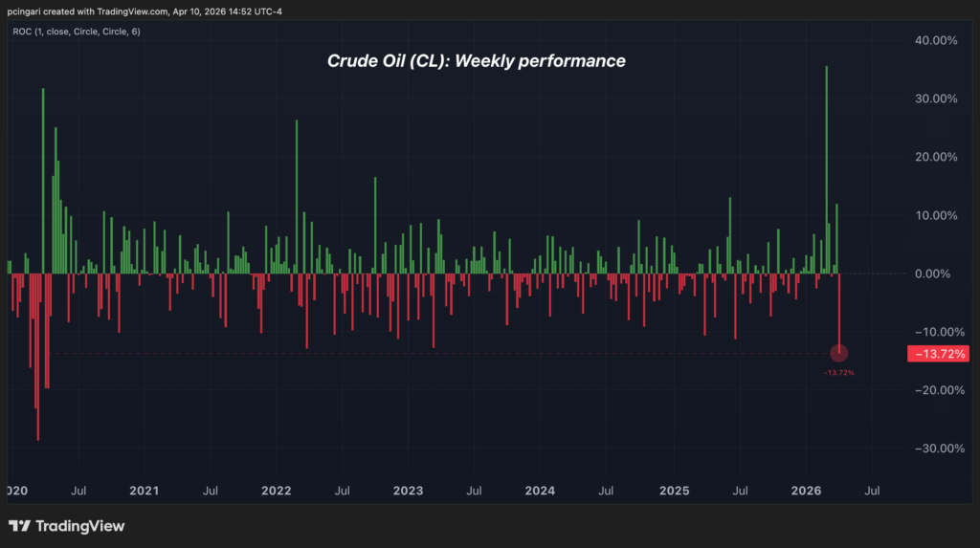Click the TradingView logo icon
Viewport: 980px width, 548px height.
coord(19,526)
